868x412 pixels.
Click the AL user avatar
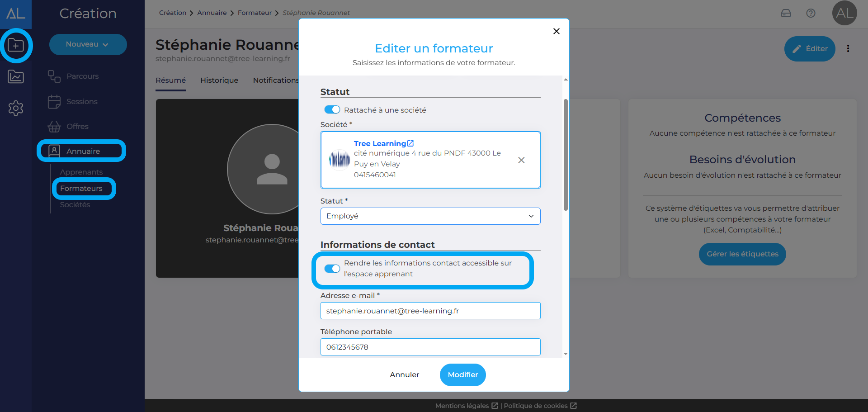844,13
